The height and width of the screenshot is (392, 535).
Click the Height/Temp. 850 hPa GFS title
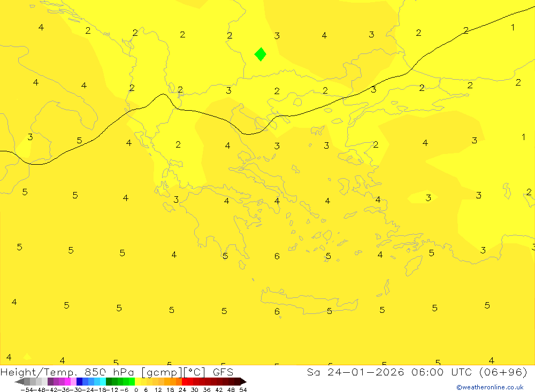point(117,372)
